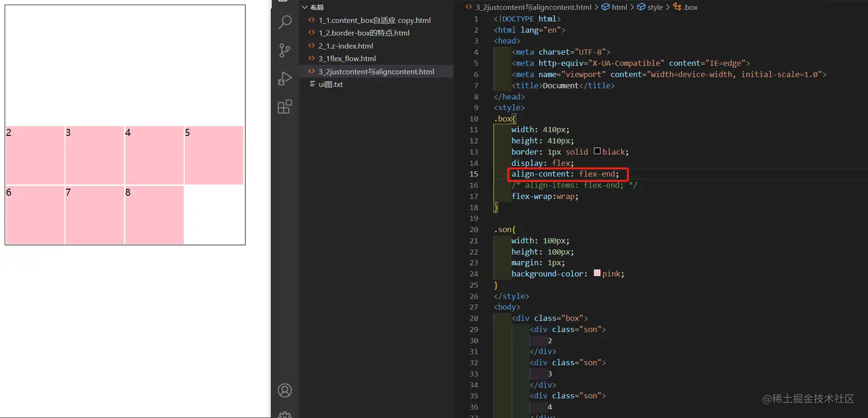This screenshot has height=418, width=868.
Task: Click the selector icon before breadcrumb '.box'
Action: click(x=677, y=7)
